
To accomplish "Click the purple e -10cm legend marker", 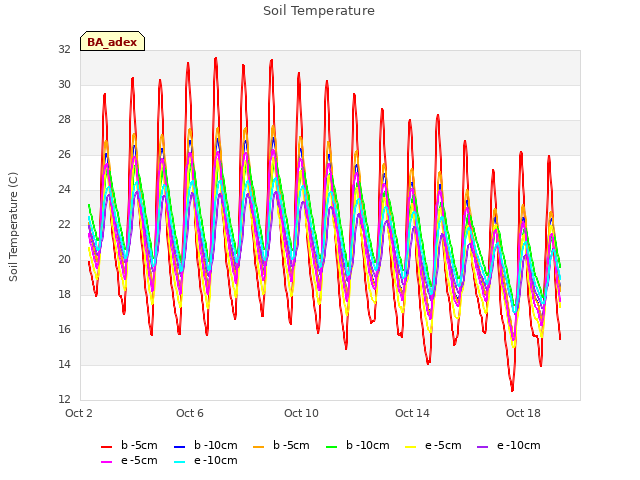I will [483, 447].
